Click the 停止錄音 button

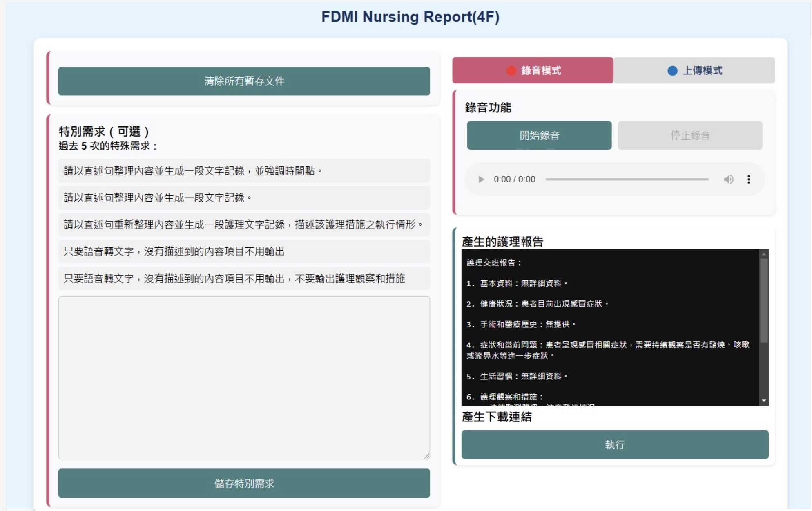[x=690, y=135]
